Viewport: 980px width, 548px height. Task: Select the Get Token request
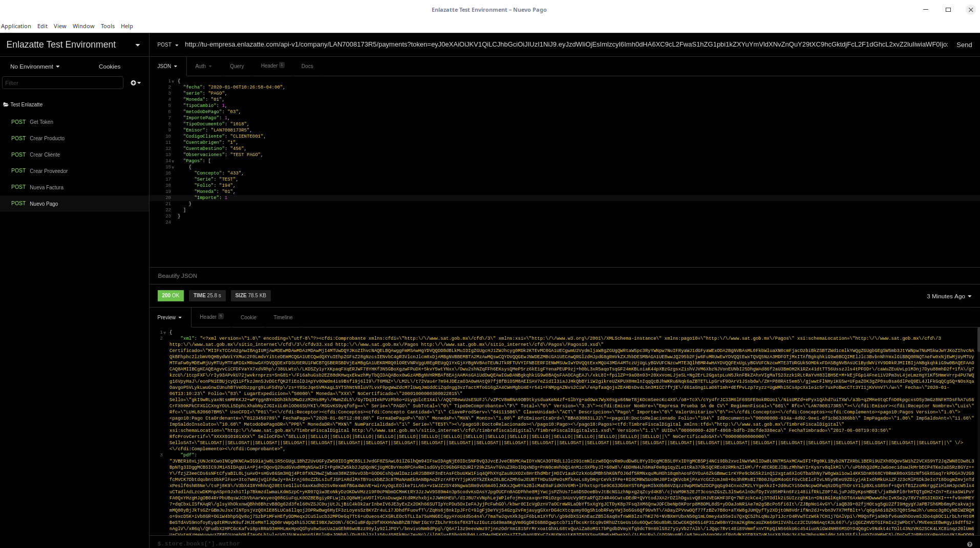(41, 122)
